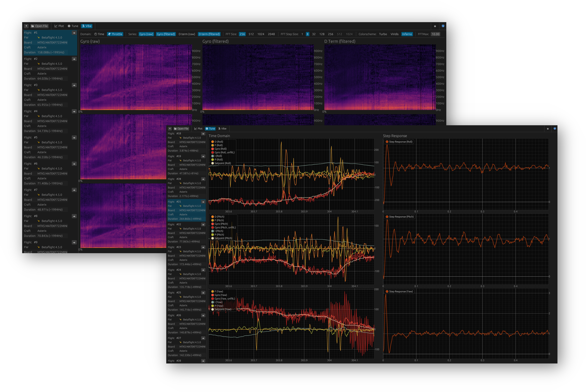This screenshot has width=586, height=392.
Task: Open the Tune tab with gear icon
Action: (73, 26)
